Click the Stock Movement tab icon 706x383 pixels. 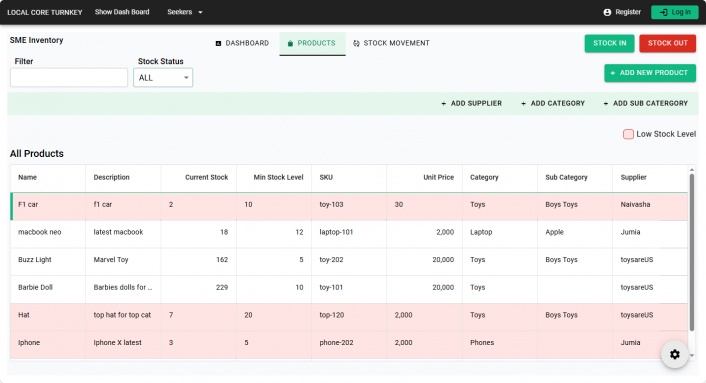pos(356,43)
